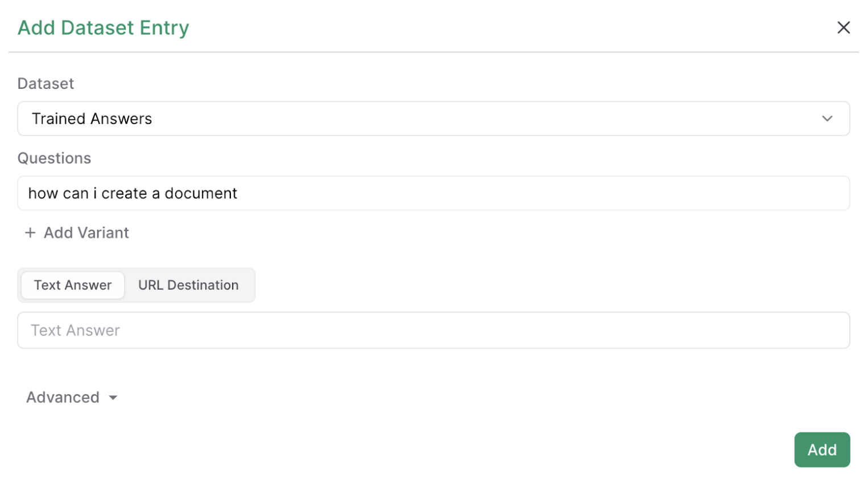Click the caret triangle next to Advanced
The image size is (868, 486).
(113, 398)
